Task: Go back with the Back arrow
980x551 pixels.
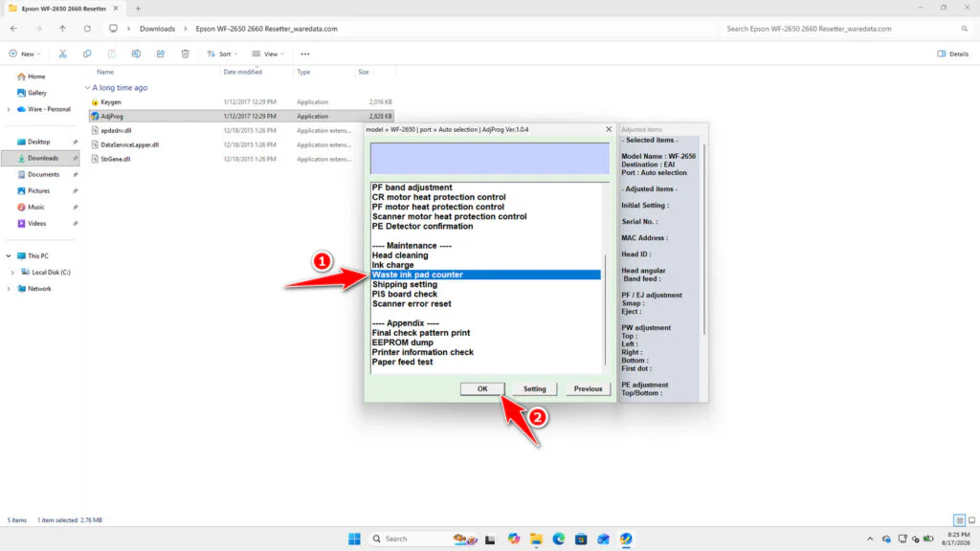Action: 13,29
